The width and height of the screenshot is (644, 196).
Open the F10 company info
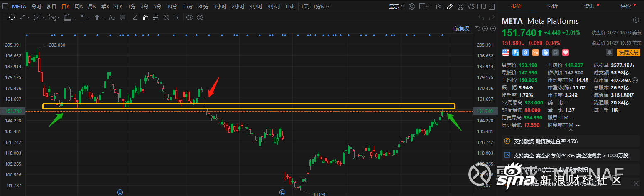pos(481,6)
